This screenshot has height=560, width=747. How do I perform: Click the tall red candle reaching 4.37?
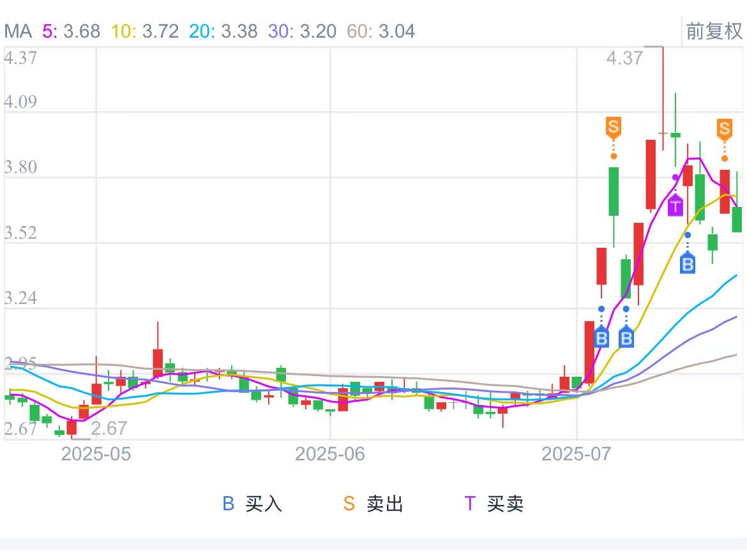(663, 99)
